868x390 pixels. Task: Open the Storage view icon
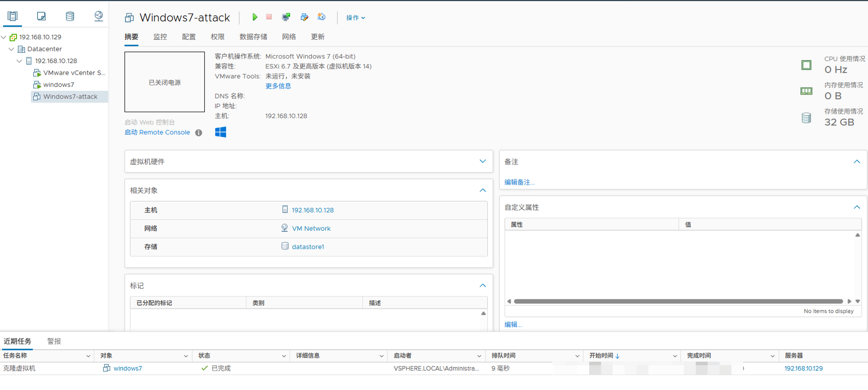[x=70, y=16]
